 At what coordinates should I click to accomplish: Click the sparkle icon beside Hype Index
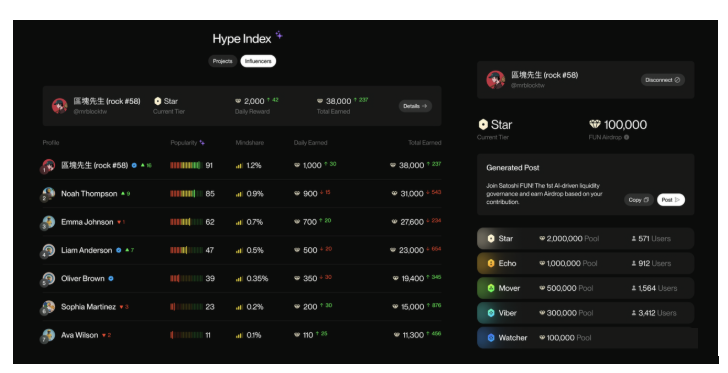pos(279,35)
